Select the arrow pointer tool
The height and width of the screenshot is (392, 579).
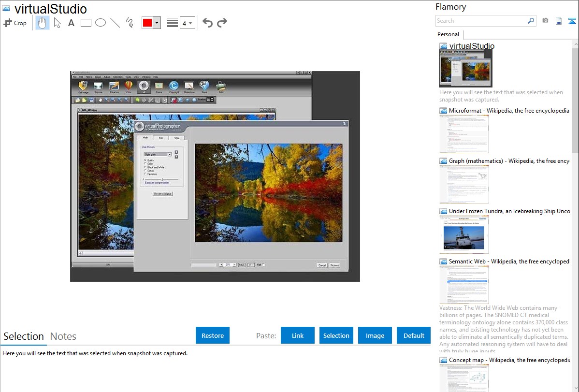click(x=57, y=23)
